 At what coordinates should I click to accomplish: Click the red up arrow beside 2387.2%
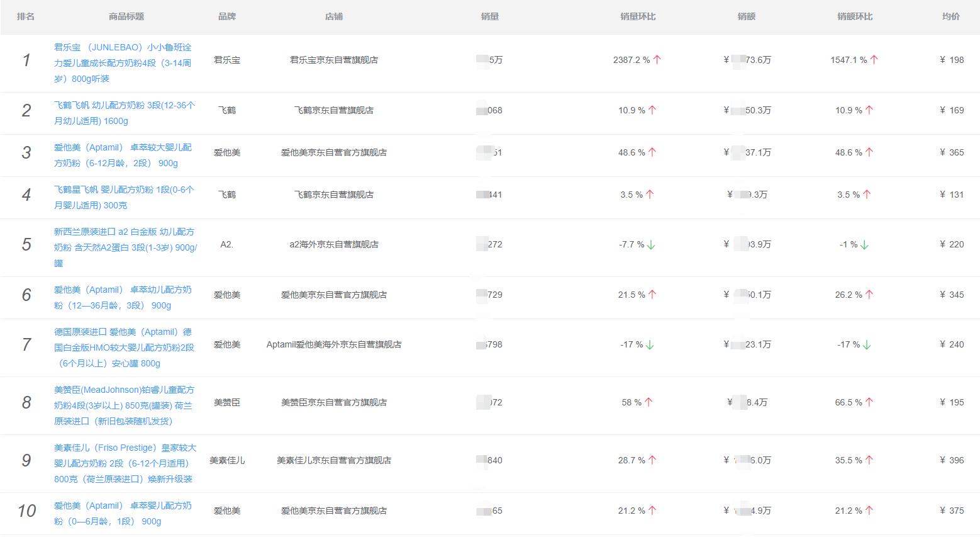(x=656, y=59)
